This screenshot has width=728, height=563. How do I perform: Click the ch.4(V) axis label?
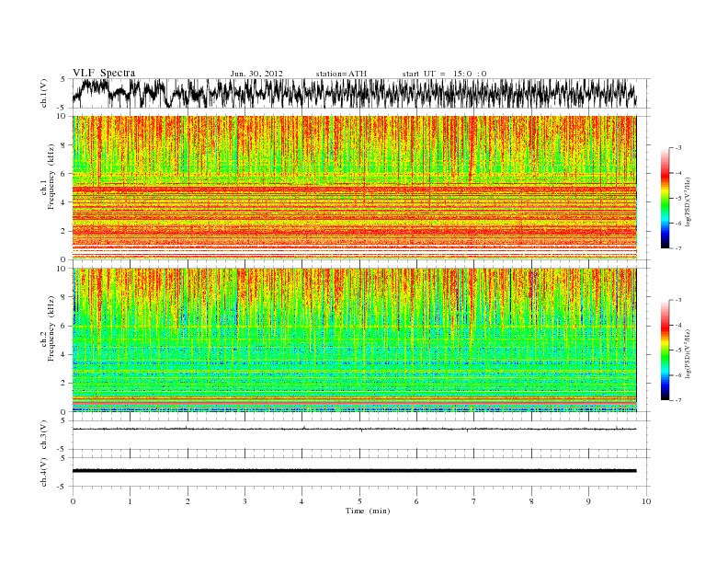44,472
